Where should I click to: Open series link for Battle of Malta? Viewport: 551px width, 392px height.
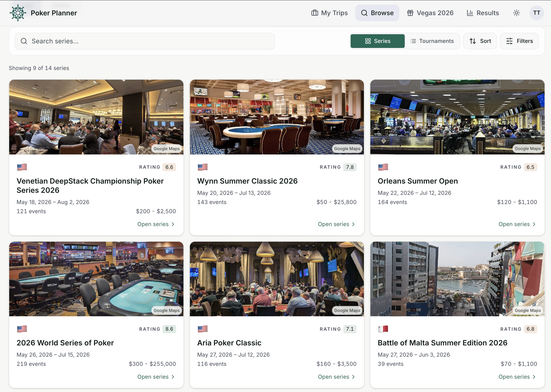pyautogui.click(x=517, y=377)
